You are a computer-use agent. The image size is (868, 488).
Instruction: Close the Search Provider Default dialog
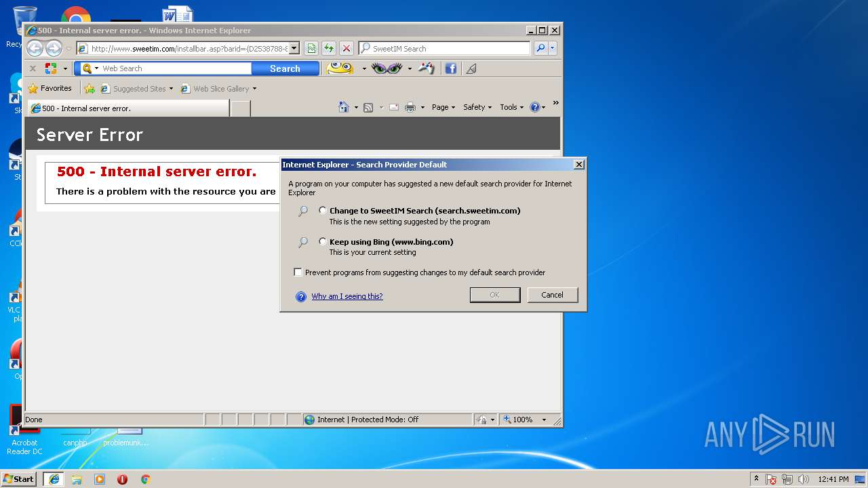click(578, 165)
